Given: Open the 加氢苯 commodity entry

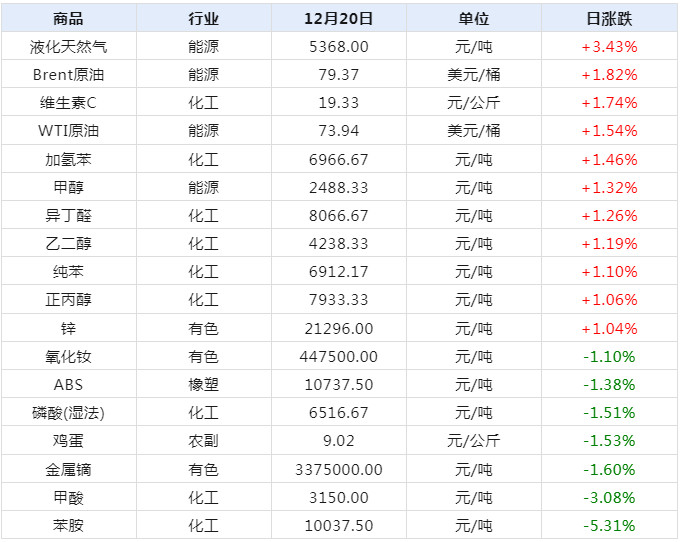Looking at the screenshot, I should click(x=69, y=159).
